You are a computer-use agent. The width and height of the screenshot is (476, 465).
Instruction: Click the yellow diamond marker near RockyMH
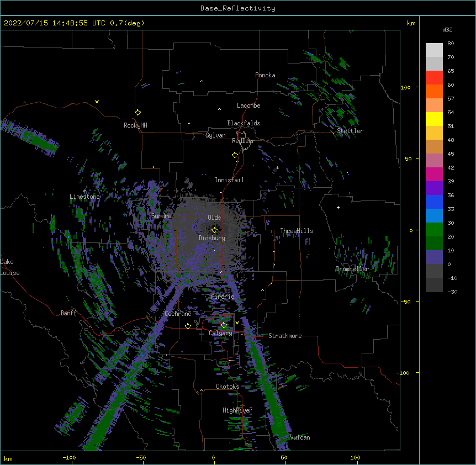[x=137, y=113]
